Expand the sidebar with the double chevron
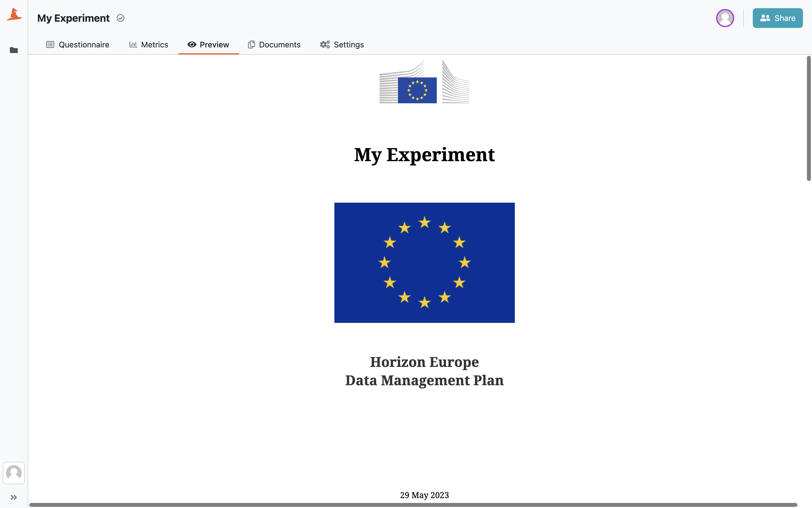 click(14, 497)
